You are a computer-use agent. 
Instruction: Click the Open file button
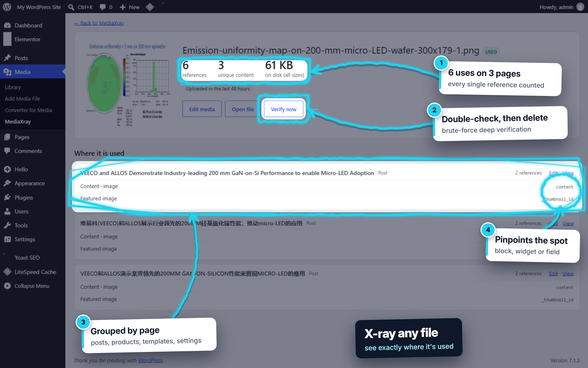(x=243, y=109)
